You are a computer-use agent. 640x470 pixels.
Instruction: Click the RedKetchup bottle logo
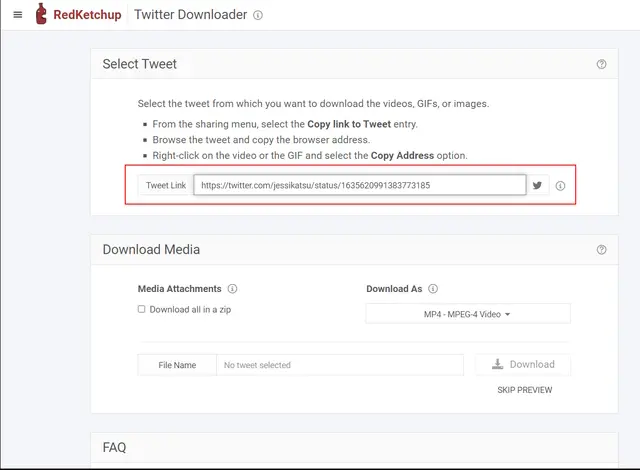[41, 15]
